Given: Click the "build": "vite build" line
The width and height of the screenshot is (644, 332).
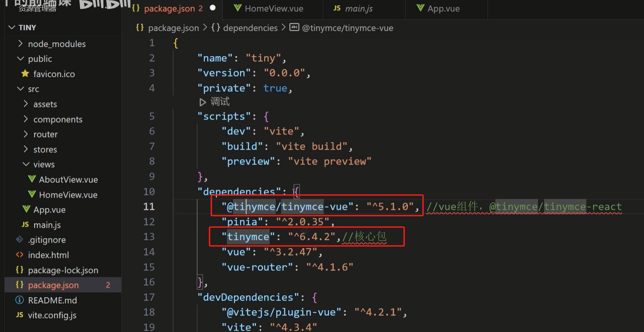Looking at the screenshot, I should pos(287,146).
